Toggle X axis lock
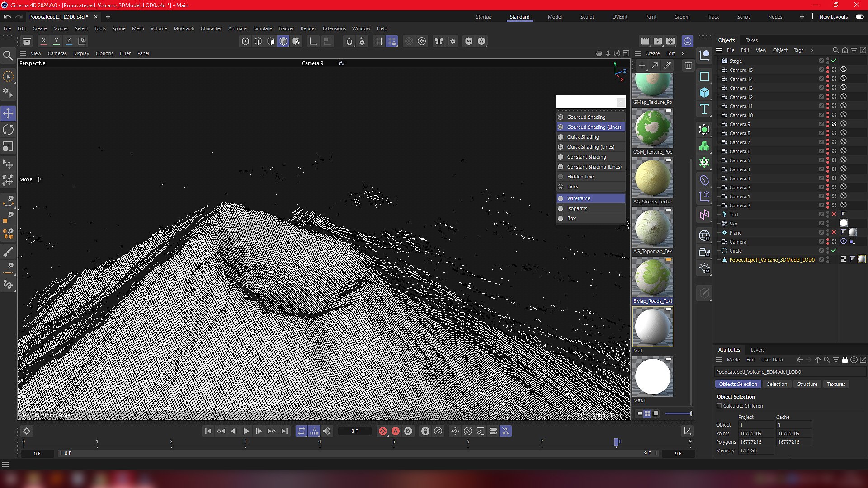This screenshot has width=868, height=488. [x=44, y=41]
